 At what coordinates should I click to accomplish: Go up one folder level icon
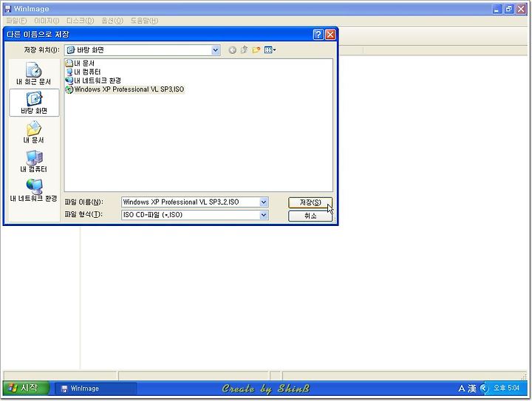tap(244, 50)
